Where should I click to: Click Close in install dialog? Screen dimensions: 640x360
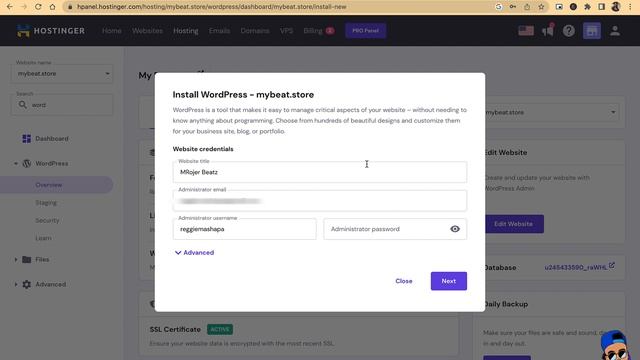click(x=404, y=281)
